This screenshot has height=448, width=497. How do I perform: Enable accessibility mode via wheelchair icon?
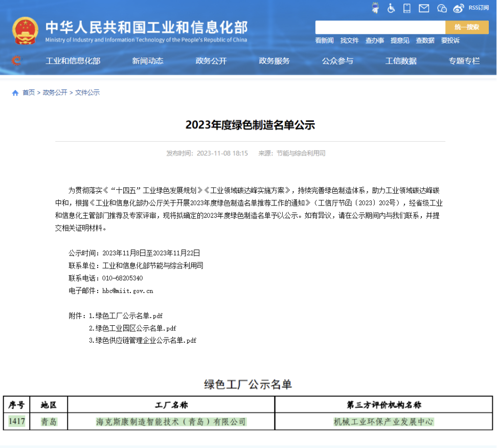(391, 8)
